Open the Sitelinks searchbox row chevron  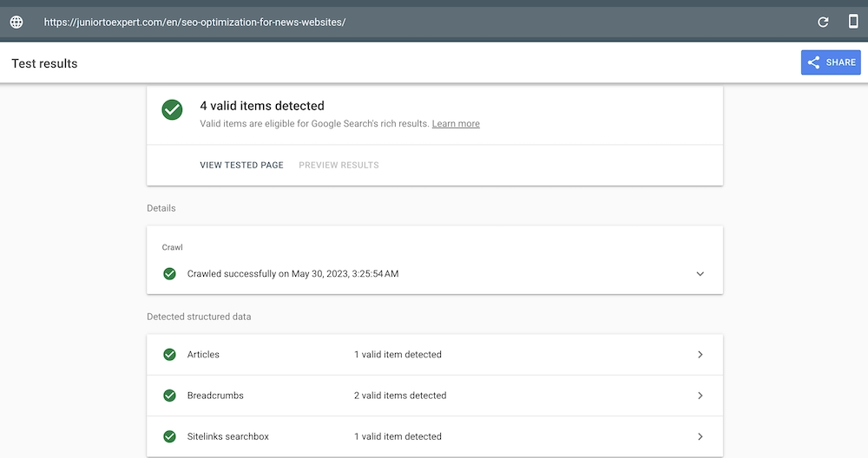tap(700, 436)
